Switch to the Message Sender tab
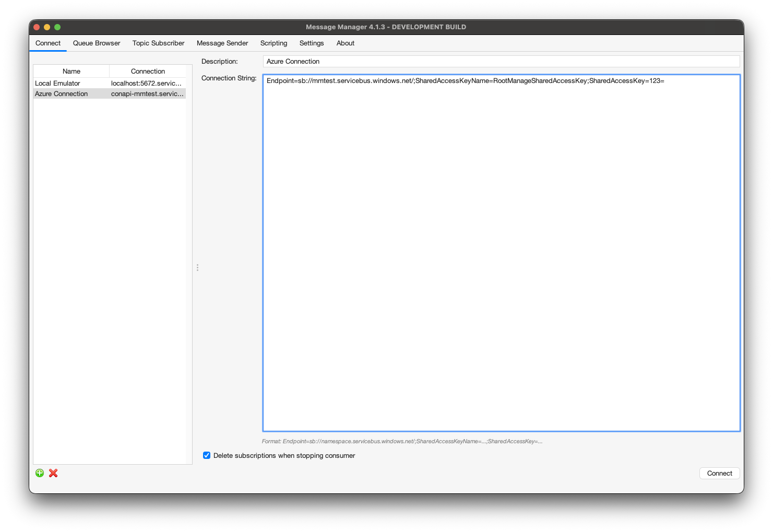Image resolution: width=773 pixels, height=532 pixels. point(222,43)
